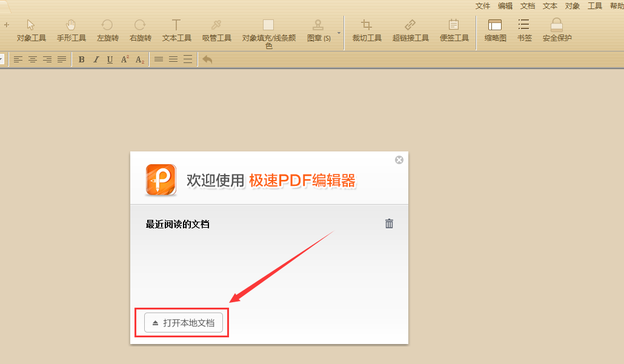Select the 对象工具 object tool

click(x=31, y=31)
